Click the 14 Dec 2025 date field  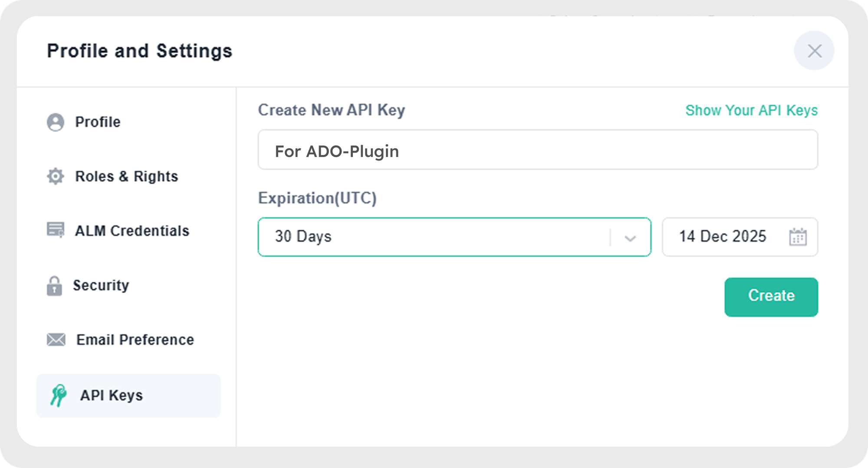click(x=723, y=237)
